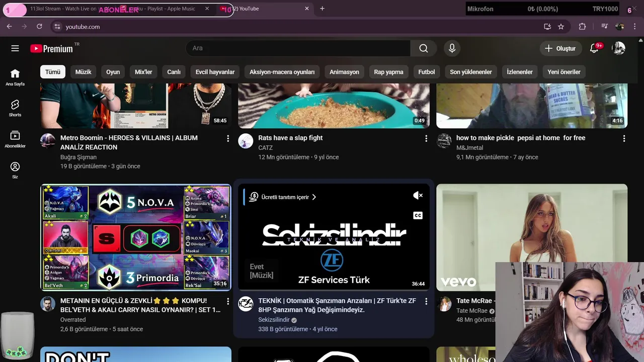Open the browser extensions puzzle icon
Screen dimensions: 644x362
pos(582,27)
